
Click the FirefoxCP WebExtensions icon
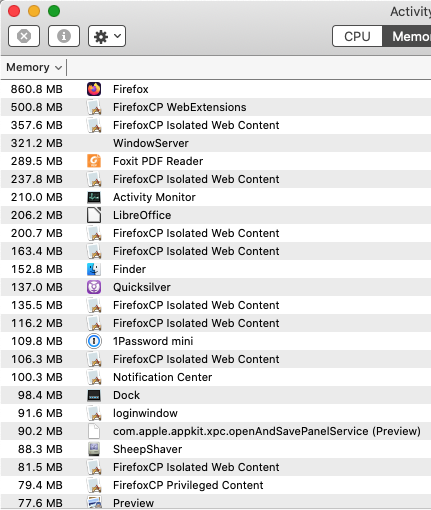[x=94, y=107]
